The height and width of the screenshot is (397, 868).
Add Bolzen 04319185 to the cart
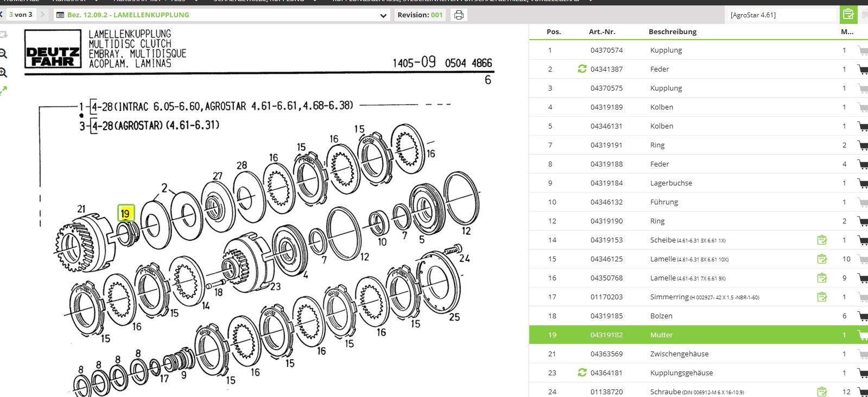[x=862, y=316]
